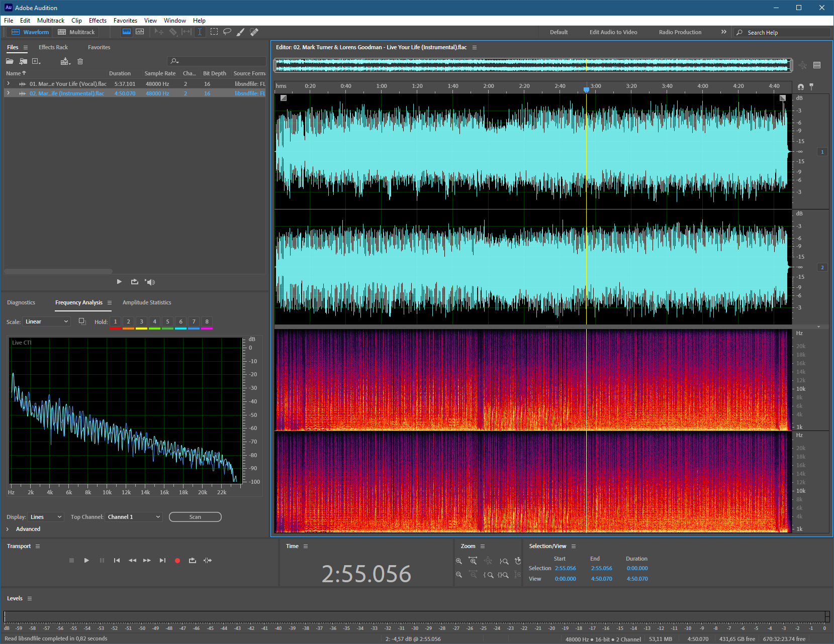Click the Files panel search field
Screen dimensions: 834x644
[216, 61]
